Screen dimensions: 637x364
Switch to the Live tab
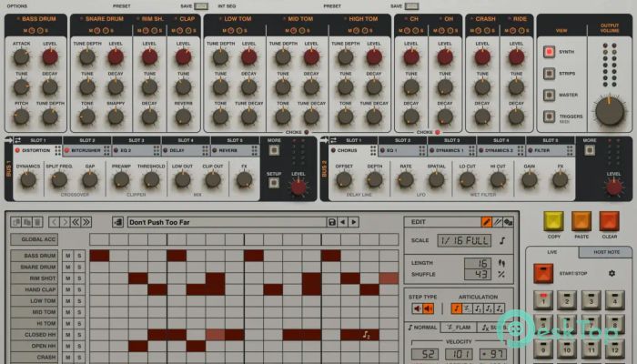pyautogui.click(x=552, y=252)
